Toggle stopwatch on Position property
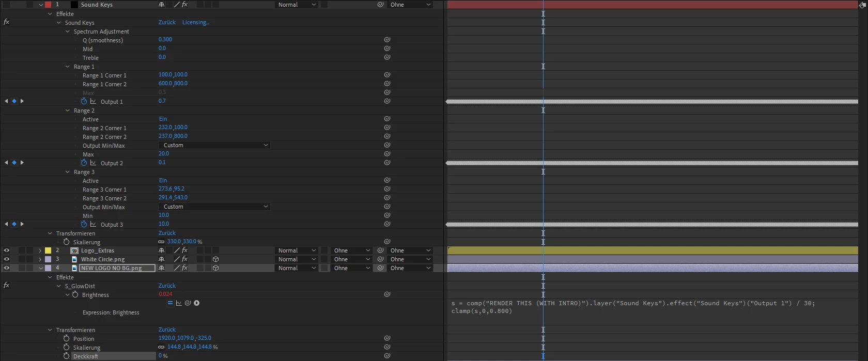The image size is (868, 361). point(66,338)
